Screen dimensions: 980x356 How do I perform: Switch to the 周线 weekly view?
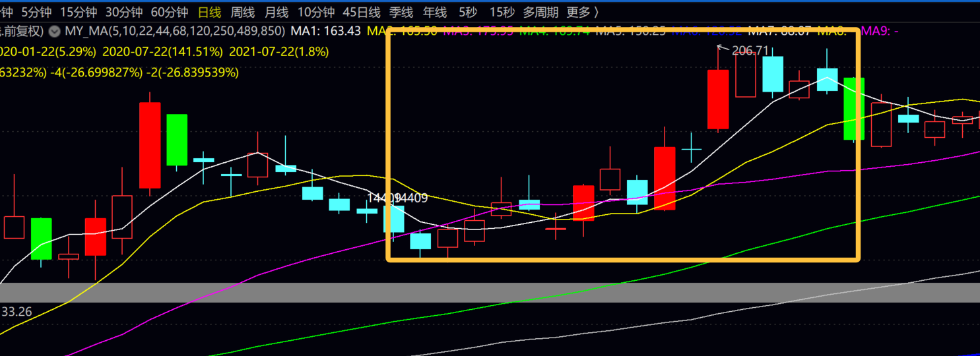[x=243, y=12]
